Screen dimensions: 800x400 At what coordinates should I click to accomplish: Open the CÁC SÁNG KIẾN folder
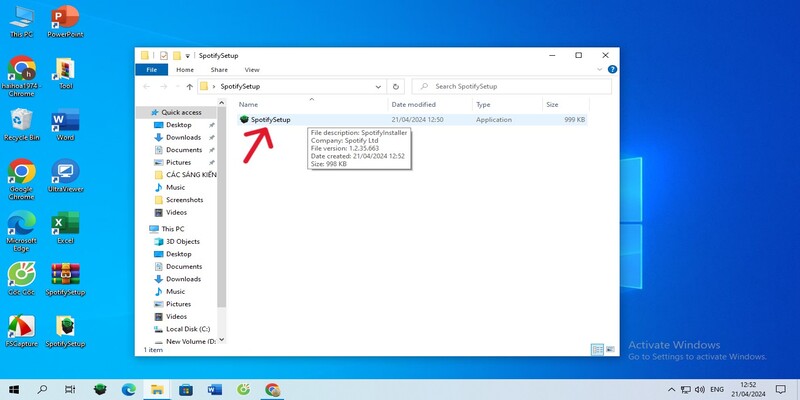[185, 175]
